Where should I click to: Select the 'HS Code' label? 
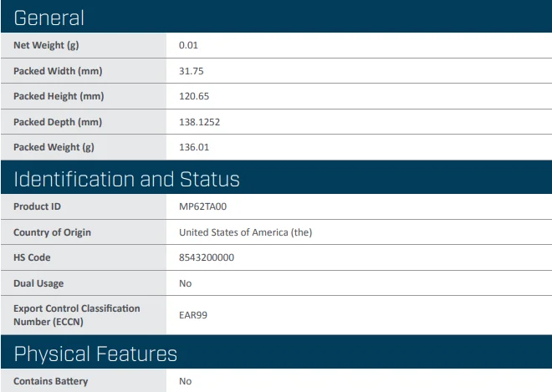click(x=32, y=257)
